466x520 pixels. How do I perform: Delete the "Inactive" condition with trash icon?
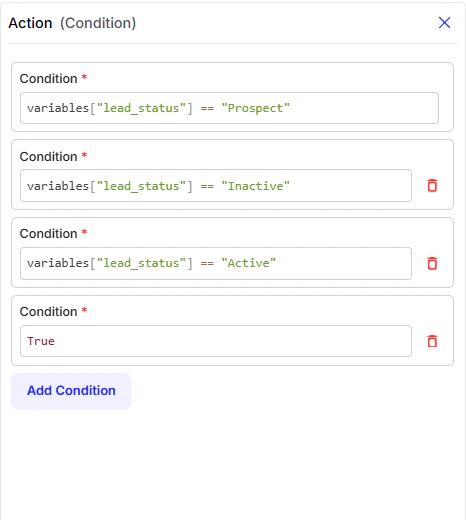point(432,185)
